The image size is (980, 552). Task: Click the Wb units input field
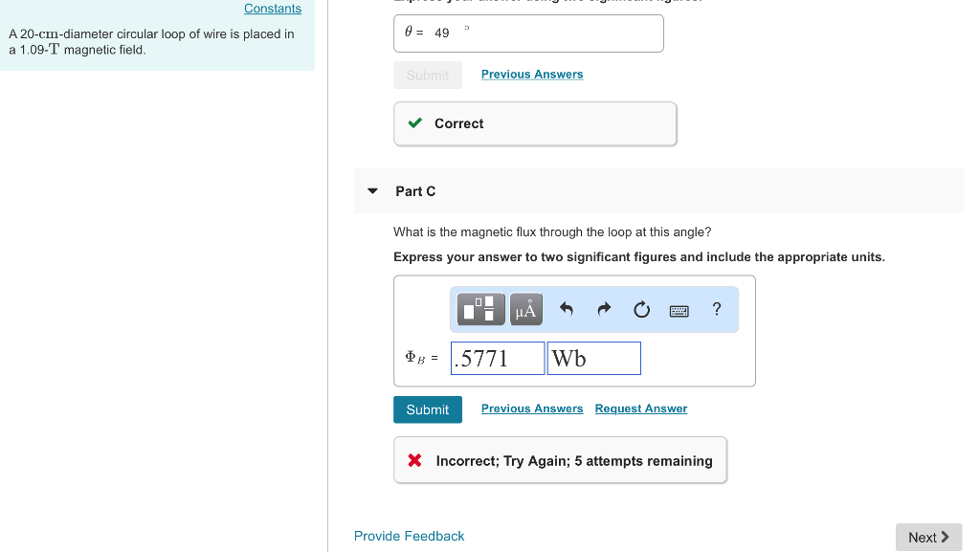tap(593, 359)
